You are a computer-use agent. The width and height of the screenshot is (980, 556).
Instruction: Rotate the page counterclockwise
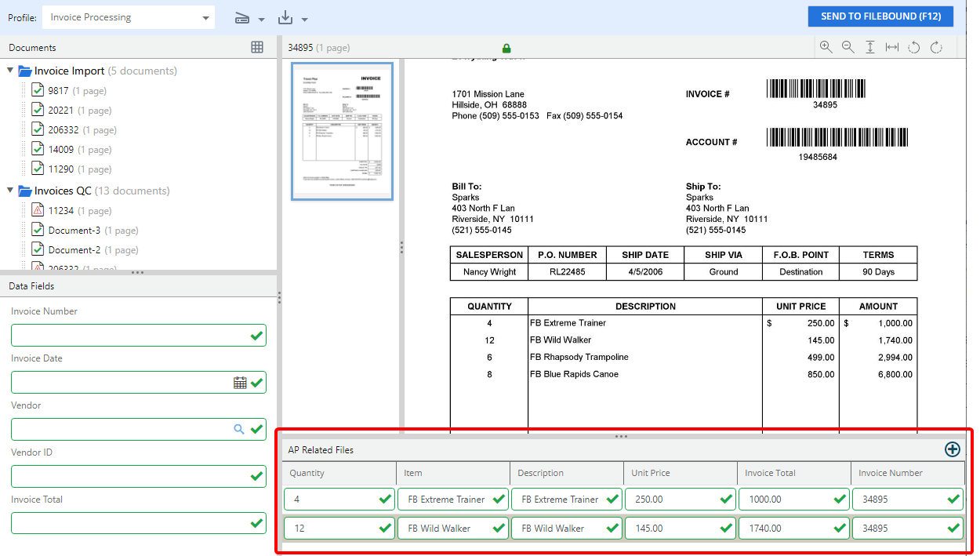click(913, 47)
